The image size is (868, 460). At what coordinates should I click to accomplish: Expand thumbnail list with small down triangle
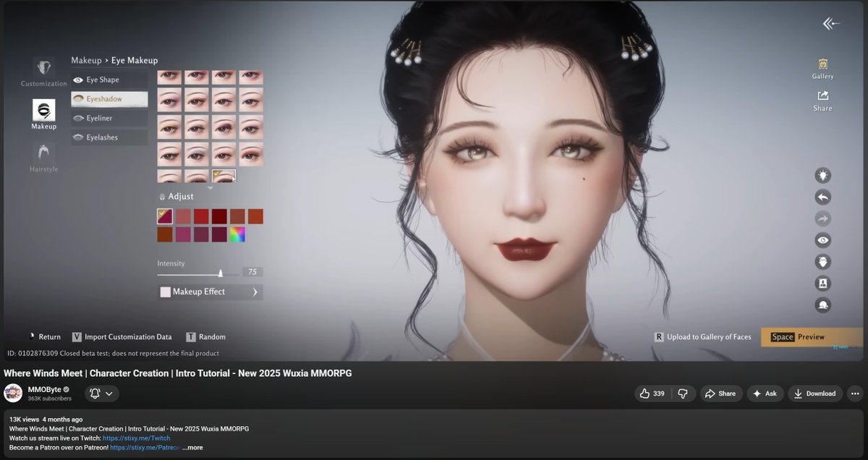tap(210, 187)
